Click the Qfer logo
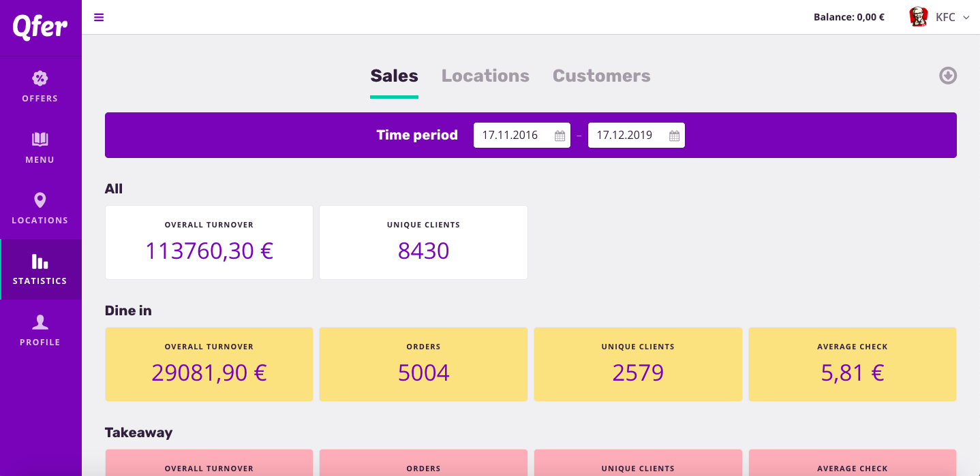Viewport: 980px width, 476px height. point(40,27)
